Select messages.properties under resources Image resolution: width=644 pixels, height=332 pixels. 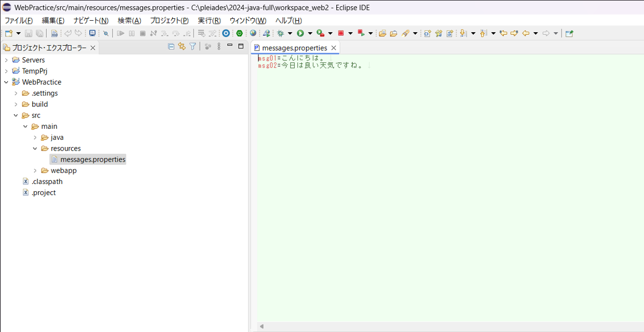(x=93, y=159)
